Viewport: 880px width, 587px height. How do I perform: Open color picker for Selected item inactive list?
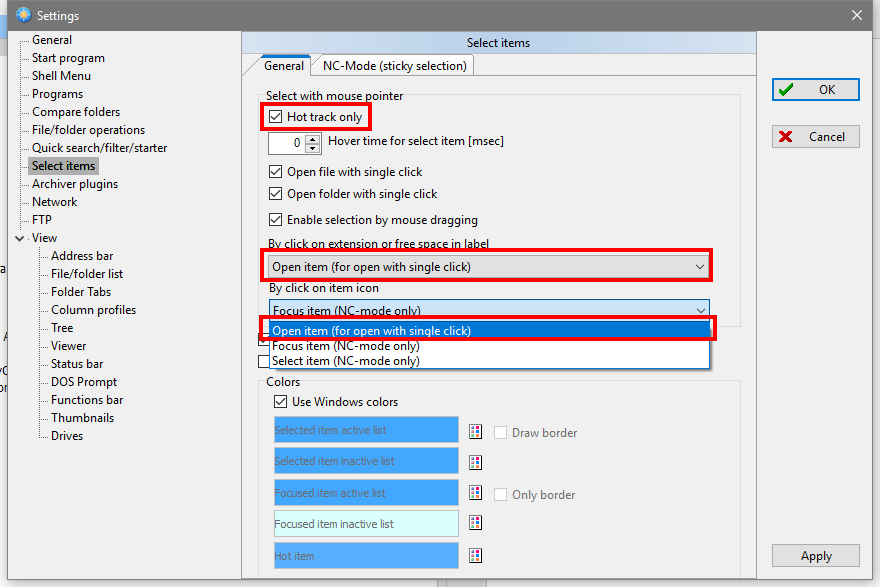click(476, 462)
